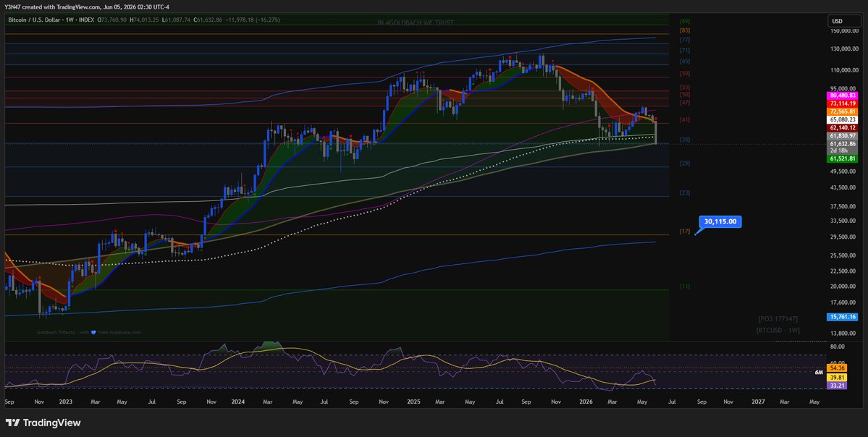Viewport: 868px width, 437px height.
Task: Click the [47] Goldbach level label
Action: click(x=684, y=103)
